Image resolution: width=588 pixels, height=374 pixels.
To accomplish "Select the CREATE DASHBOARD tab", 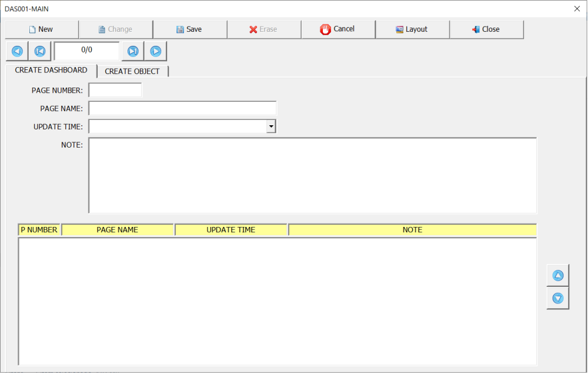I will (x=51, y=70).
